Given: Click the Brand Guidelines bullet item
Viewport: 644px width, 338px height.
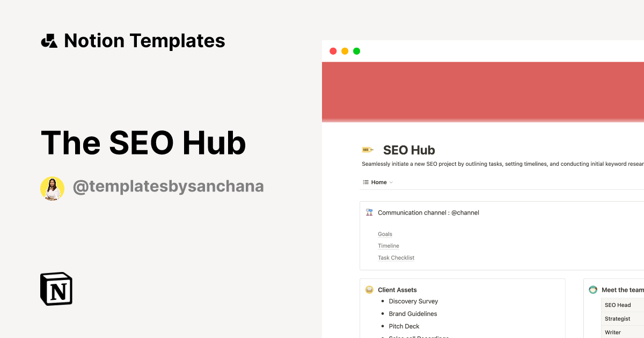Looking at the screenshot, I should click(413, 313).
